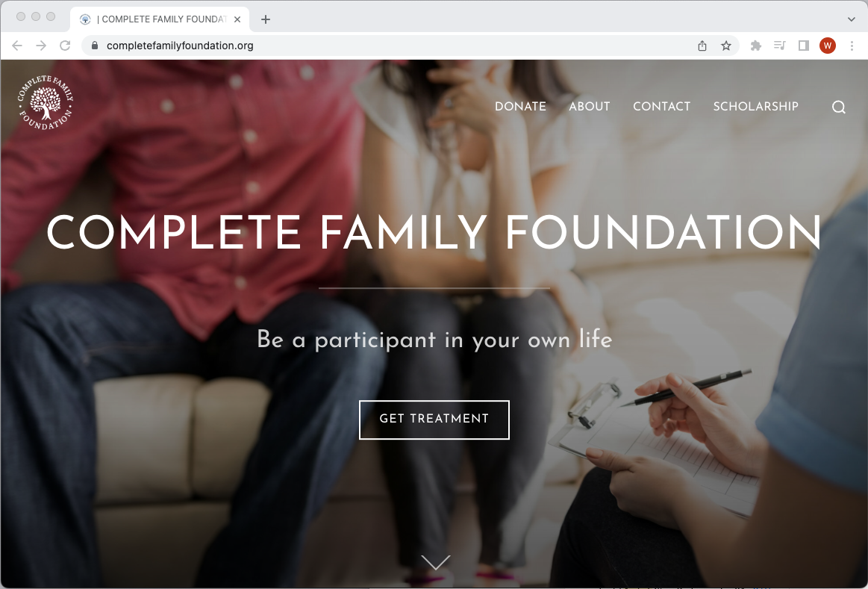Open the Chrome three-dot menu
The width and height of the screenshot is (868, 589).
pyautogui.click(x=852, y=46)
